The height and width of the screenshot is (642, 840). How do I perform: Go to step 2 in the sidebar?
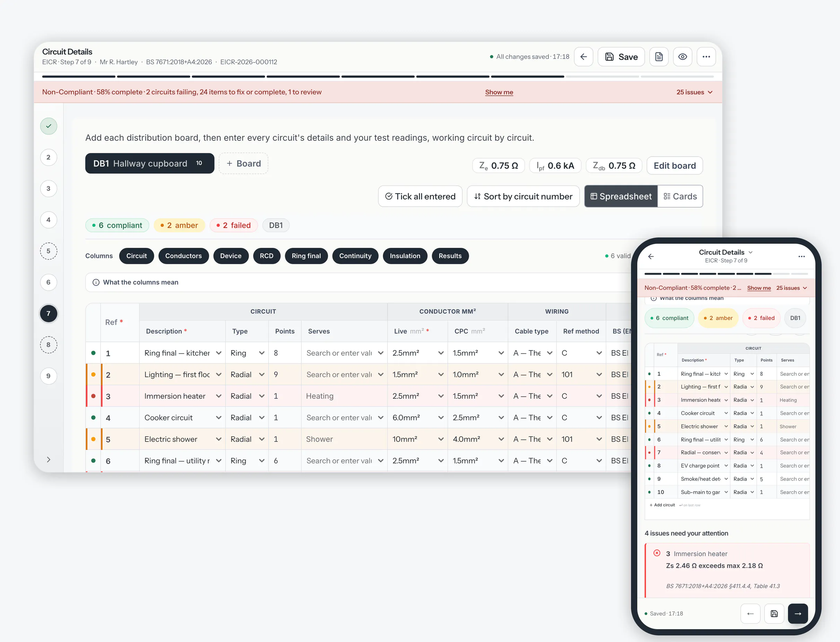tap(49, 157)
